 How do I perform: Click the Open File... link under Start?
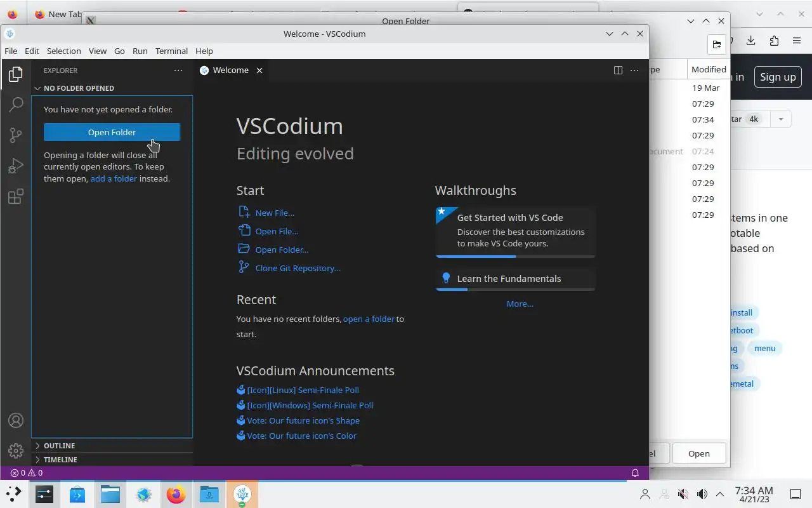(277, 231)
